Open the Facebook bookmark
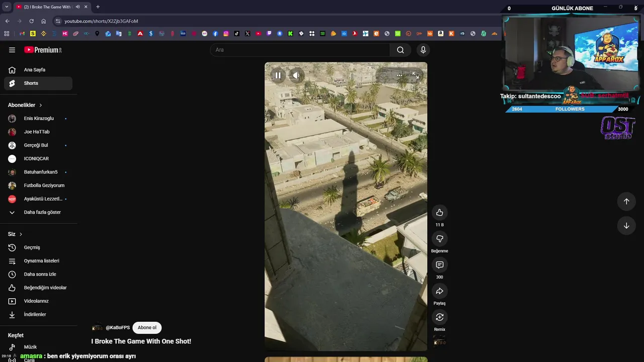The width and height of the screenshot is (644, 362). click(x=215, y=34)
